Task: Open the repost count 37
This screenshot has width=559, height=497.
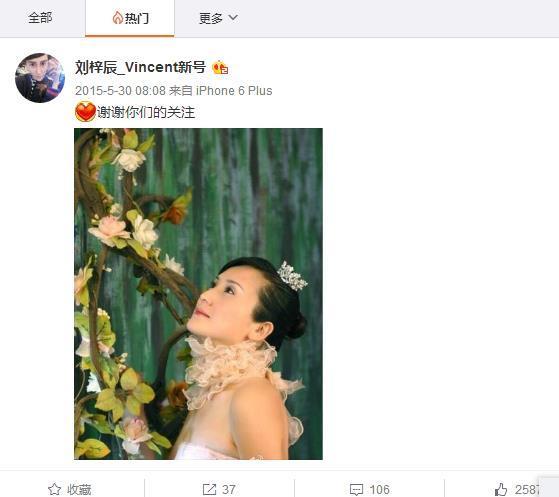Action: pos(229,489)
